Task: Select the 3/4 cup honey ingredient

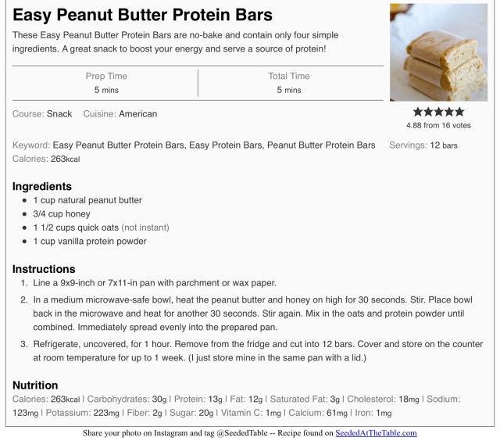Action: (x=62, y=213)
